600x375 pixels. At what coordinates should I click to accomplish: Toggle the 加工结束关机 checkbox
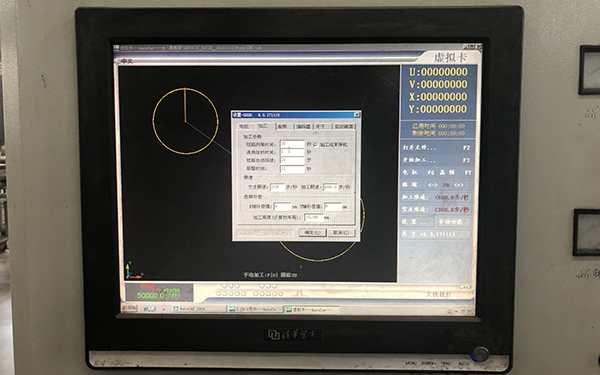click(x=315, y=145)
